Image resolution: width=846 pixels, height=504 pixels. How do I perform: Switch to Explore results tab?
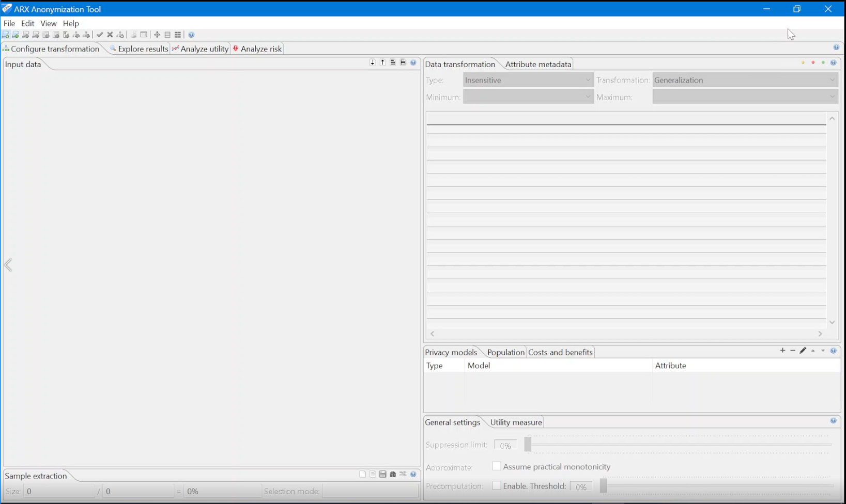click(139, 49)
